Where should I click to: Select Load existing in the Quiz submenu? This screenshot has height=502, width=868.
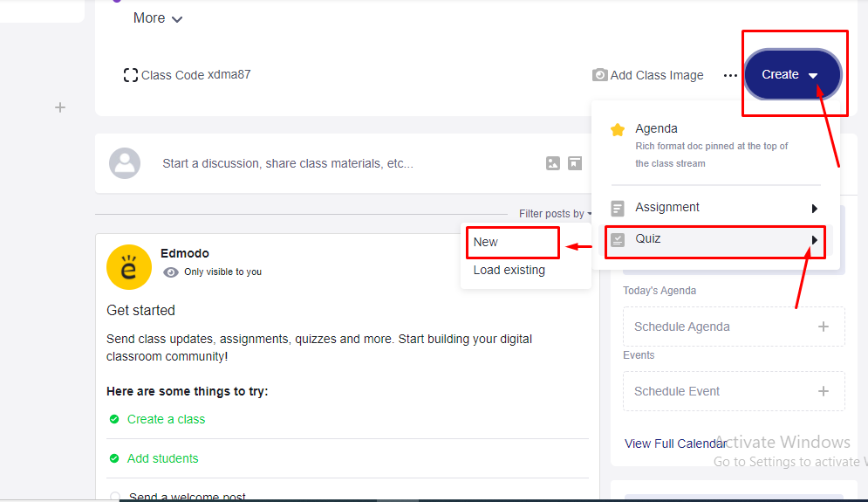(509, 271)
